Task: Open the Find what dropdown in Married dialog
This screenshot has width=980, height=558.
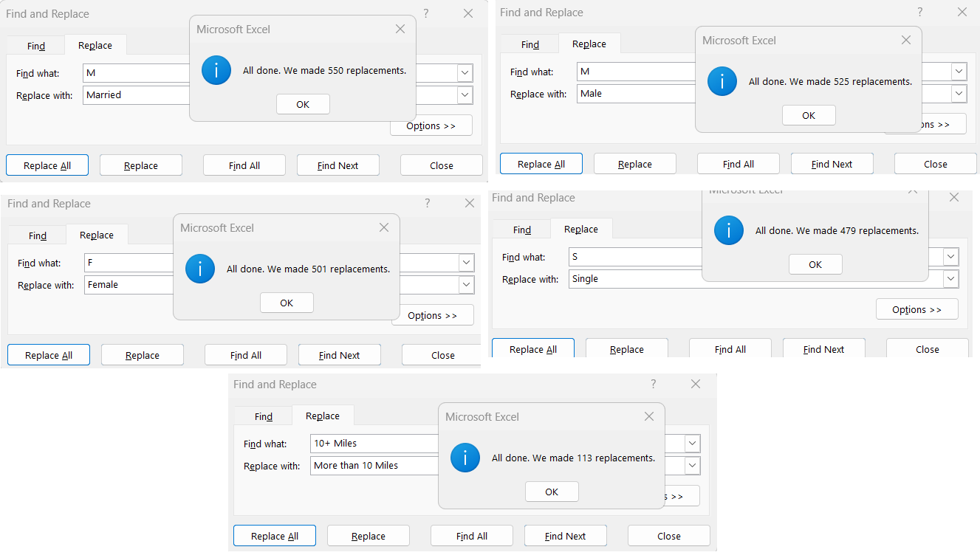Action: tap(464, 72)
